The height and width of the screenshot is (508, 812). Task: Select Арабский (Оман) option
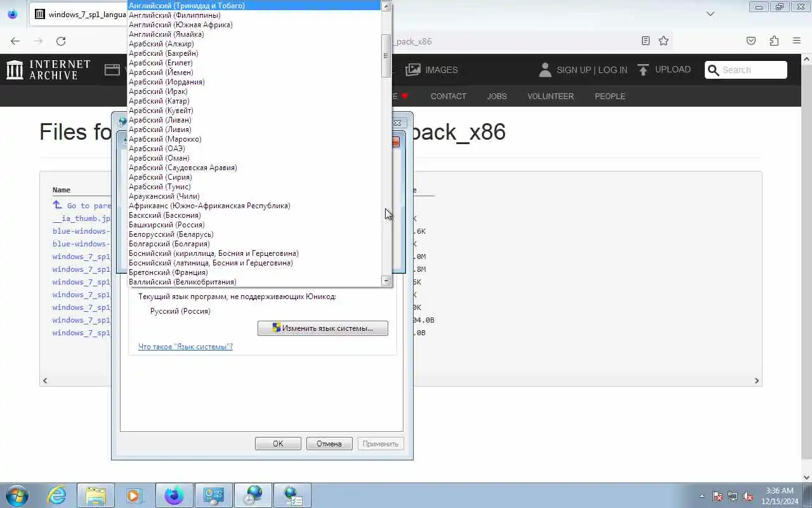(254, 158)
